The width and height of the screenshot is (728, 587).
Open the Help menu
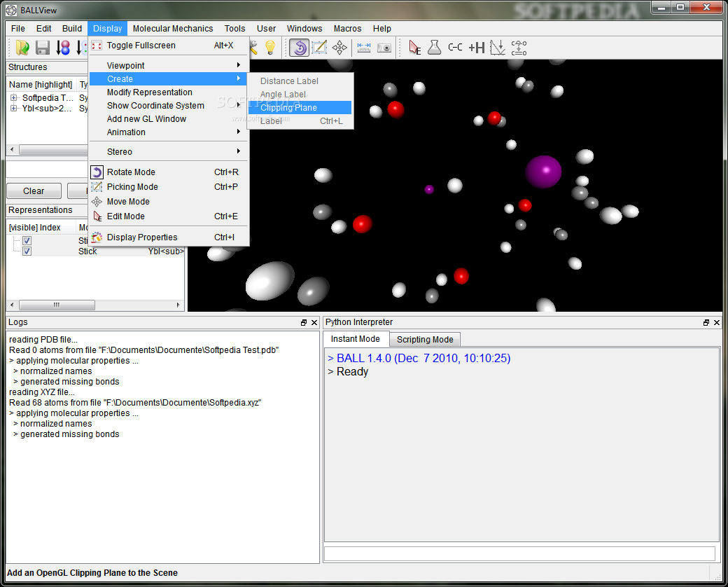pyautogui.click(x=382, y=28)
